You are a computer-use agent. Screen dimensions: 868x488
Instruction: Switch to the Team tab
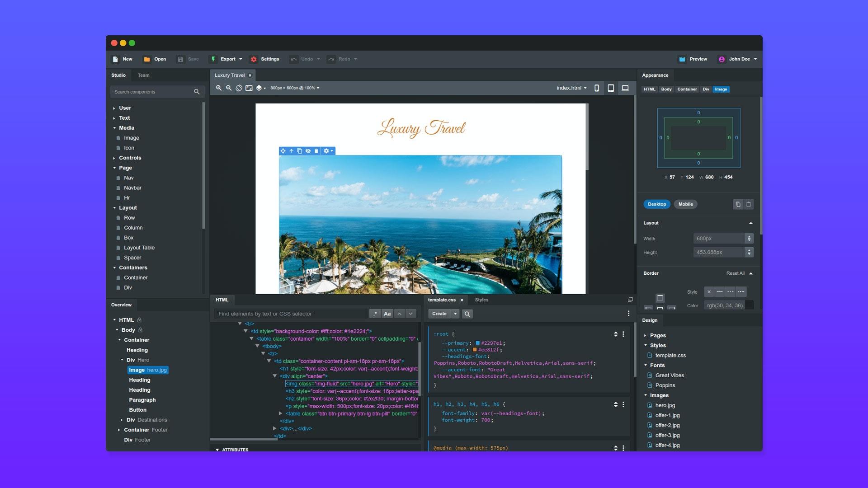click(143, 75)
